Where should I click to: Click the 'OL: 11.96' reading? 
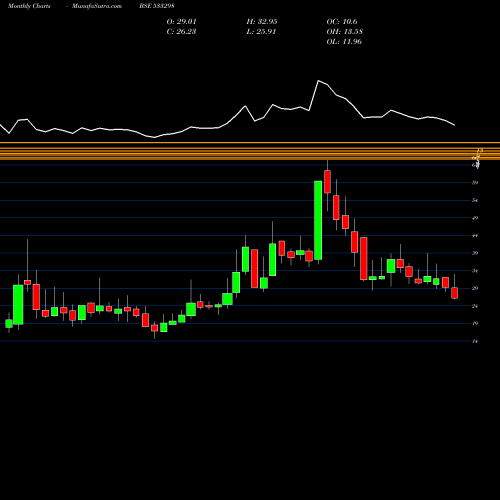(344, 42)
